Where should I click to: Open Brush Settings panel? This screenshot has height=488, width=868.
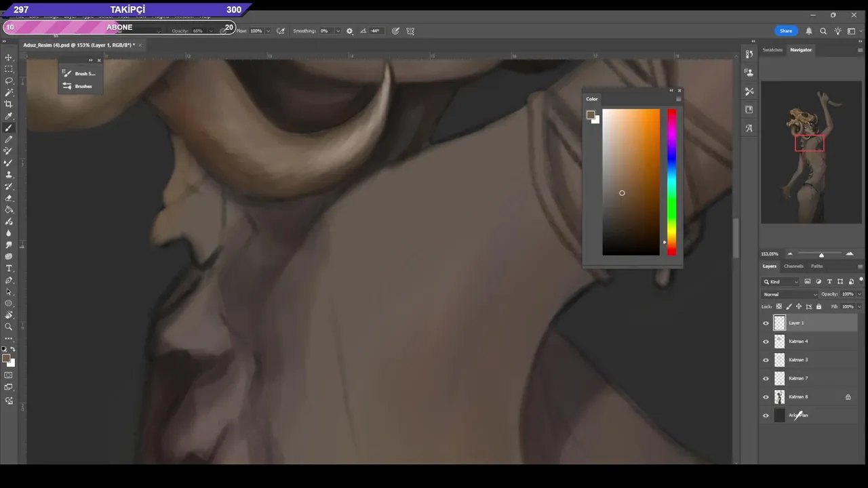click(80, 73)
